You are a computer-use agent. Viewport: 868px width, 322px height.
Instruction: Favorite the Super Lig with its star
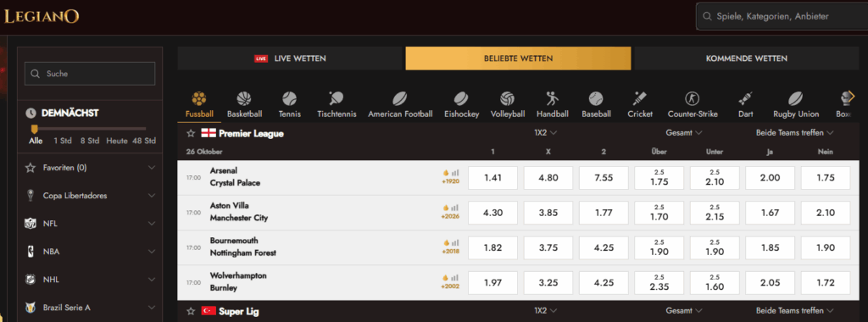pos(191,311)
